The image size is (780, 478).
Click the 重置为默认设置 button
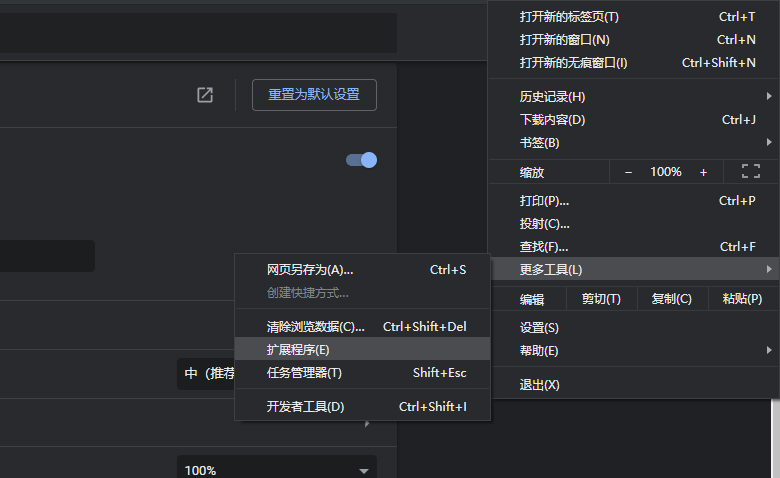pyautogui.click(x=314, y=95)
